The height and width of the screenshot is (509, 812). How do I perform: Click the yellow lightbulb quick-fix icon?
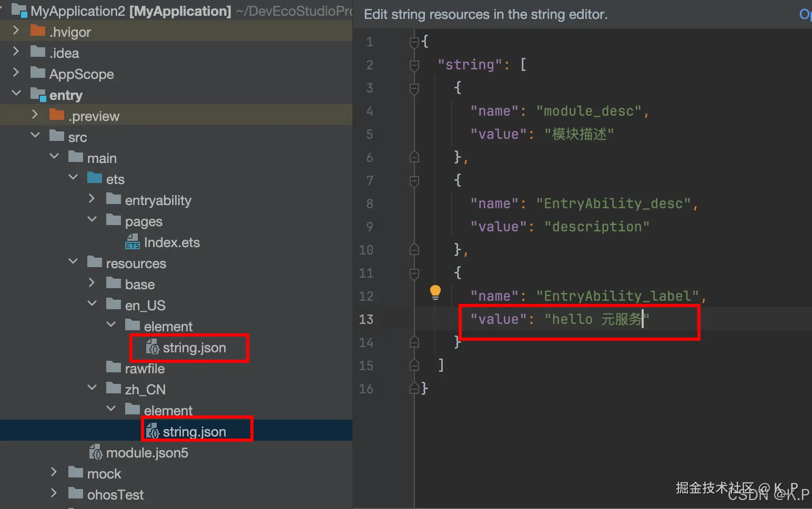435,292
